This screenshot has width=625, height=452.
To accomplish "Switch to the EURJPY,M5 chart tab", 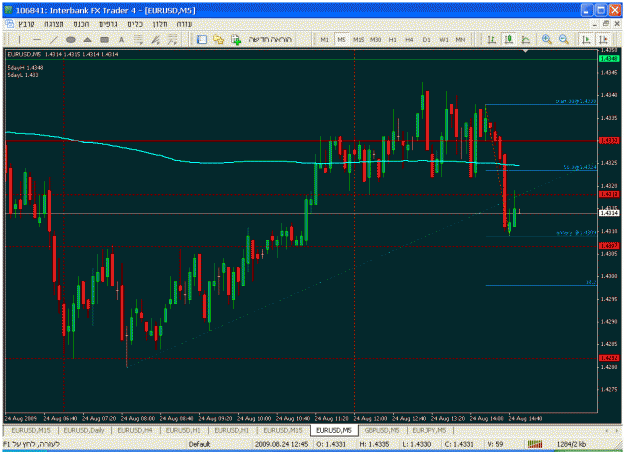I will coord(429,430).
